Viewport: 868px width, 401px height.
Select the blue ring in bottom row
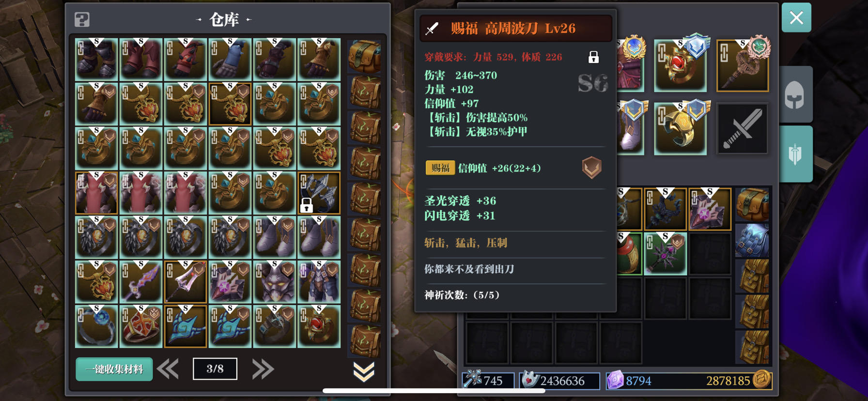point(96,326)
